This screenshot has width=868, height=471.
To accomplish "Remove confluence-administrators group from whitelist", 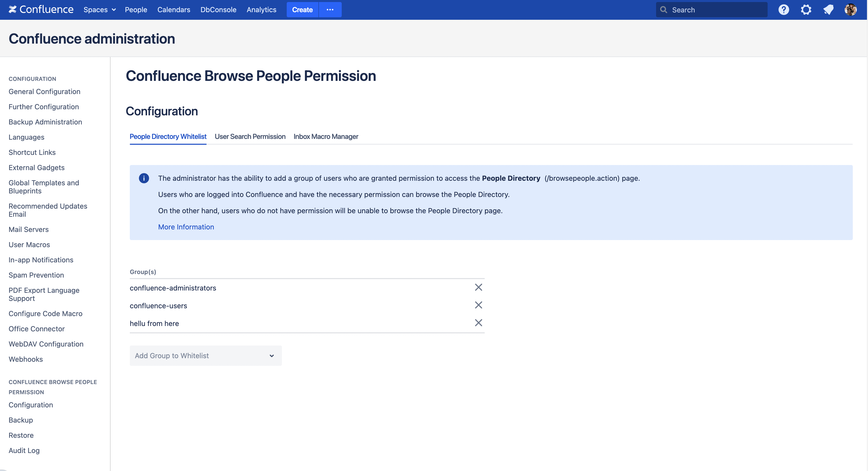I will (x=478, y=287).
